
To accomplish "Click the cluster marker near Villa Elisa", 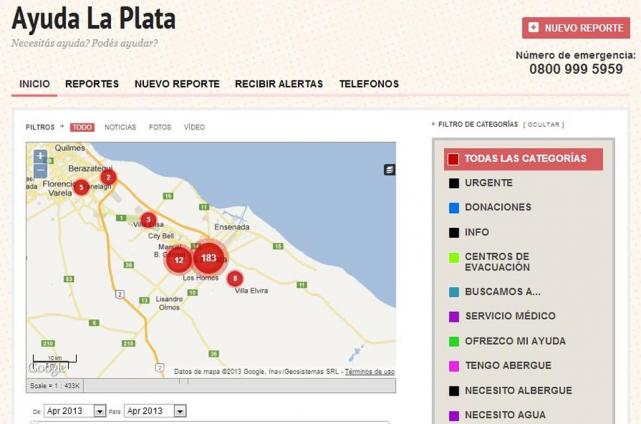I will (x=148, y=220).
